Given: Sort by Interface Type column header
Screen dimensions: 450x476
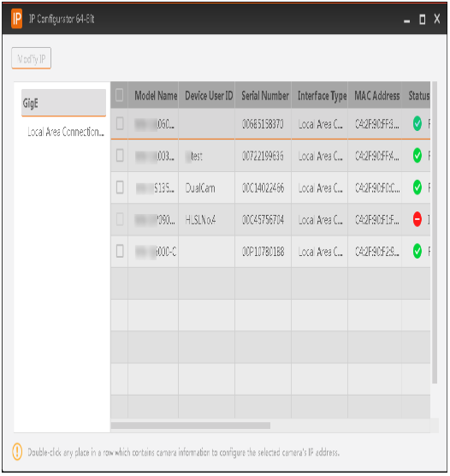Looking at the screenshot, I should tap(319, 95).
